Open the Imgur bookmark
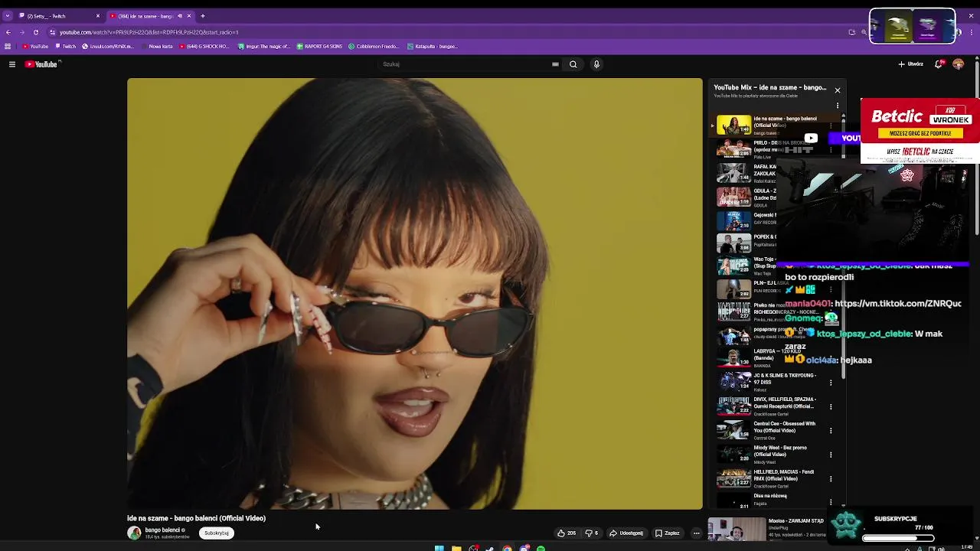 tap(264, 47)
